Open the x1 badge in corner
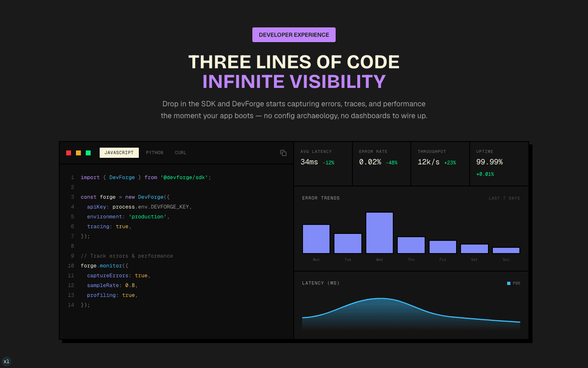Viewport: 588px width, 368px height. pos(6,361)
